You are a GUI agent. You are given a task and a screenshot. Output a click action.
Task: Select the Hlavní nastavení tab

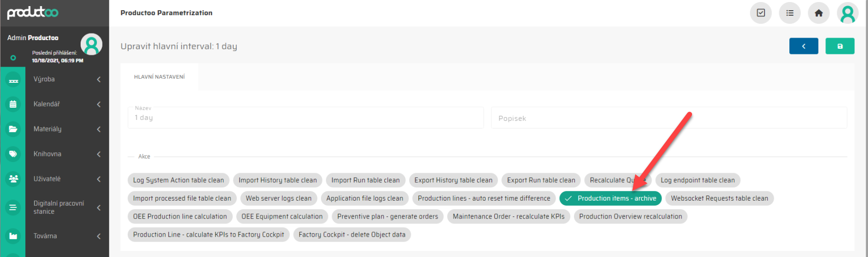tap(159, 77)
